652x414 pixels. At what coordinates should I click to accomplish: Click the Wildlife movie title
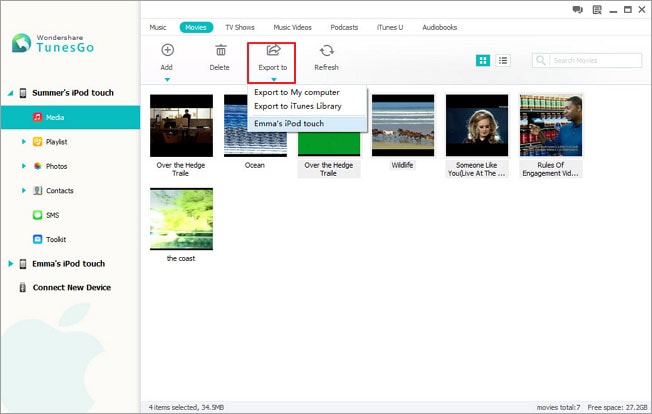click(403, 165)
